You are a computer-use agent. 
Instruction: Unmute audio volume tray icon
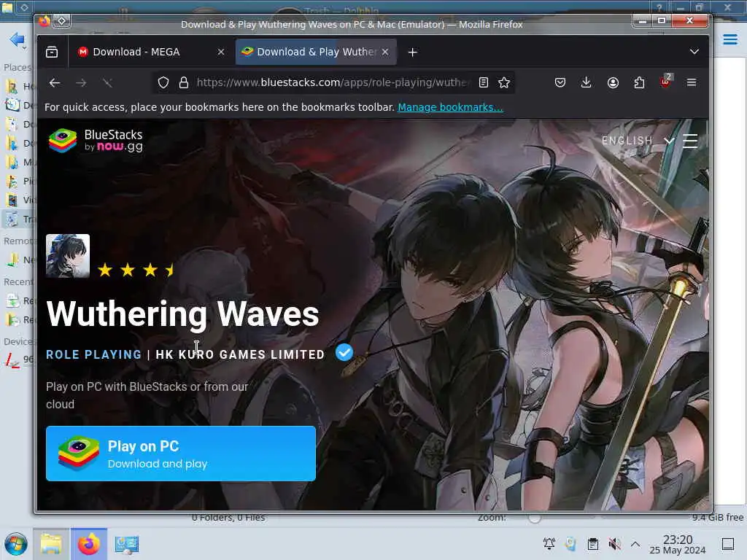tap(614, 544)
